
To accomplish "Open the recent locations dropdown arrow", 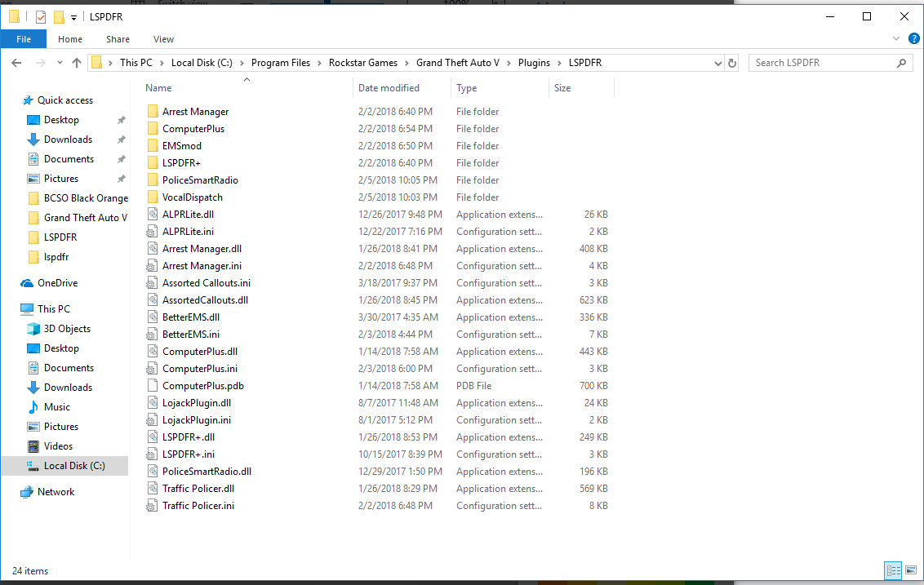I will point(60,63).
